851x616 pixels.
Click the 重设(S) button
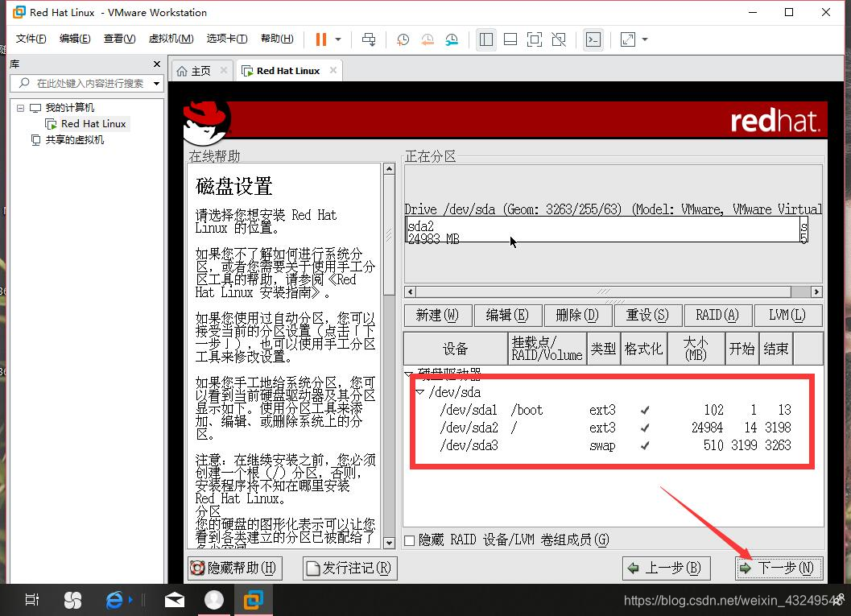tap(647, 316)
